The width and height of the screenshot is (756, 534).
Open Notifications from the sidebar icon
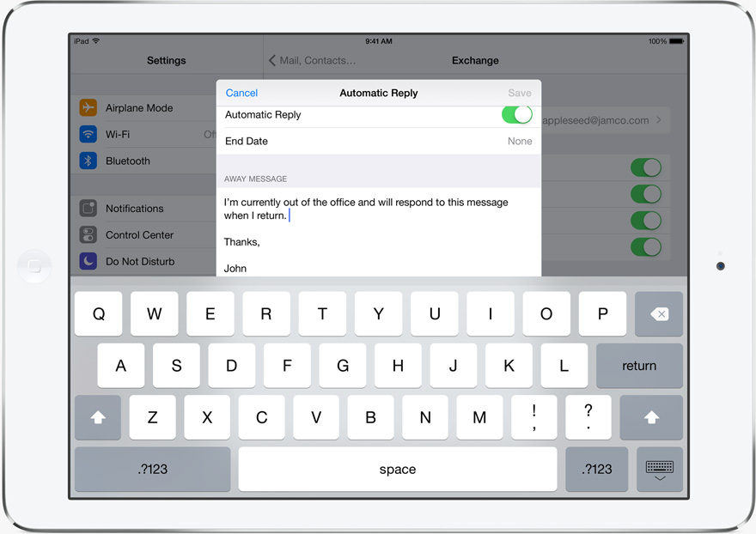88,209
